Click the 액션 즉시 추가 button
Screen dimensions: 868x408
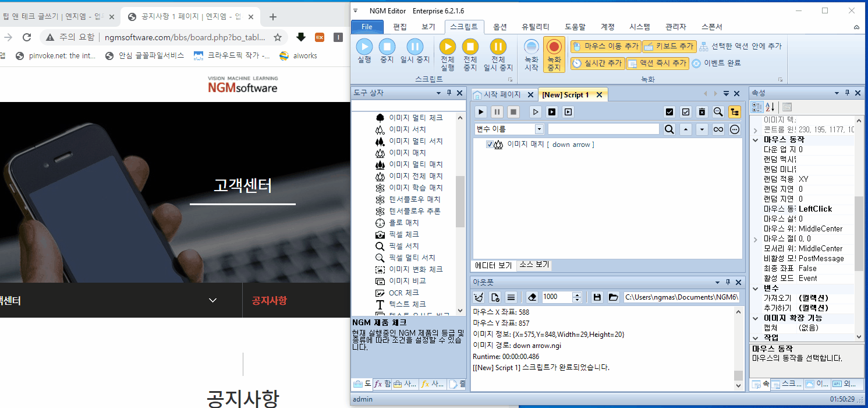pyautogui.click(x=658, y=63)
